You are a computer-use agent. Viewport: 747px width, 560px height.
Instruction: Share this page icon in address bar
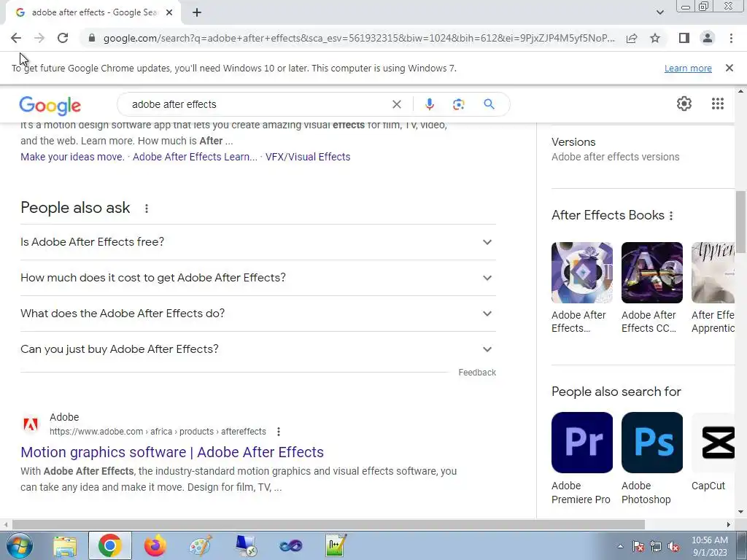(x=632, y=39)
